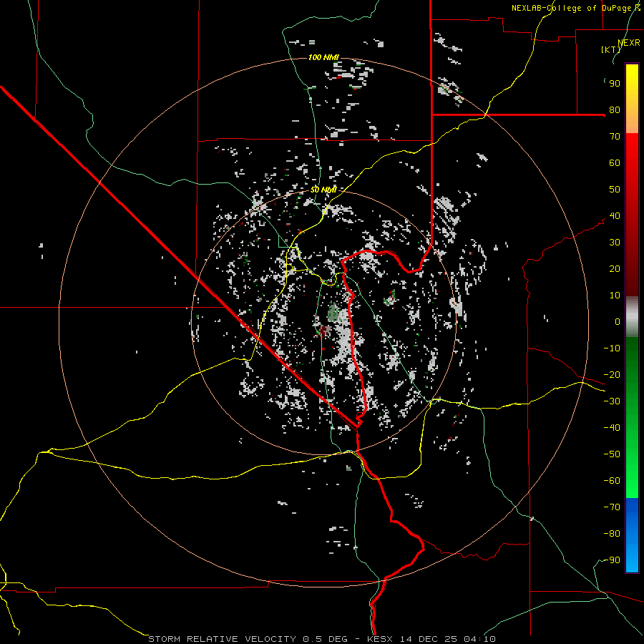Viewport: 644px width, 644px height.
Task: Select the -50 value on velocity scale
Action: tap(612, 454)
